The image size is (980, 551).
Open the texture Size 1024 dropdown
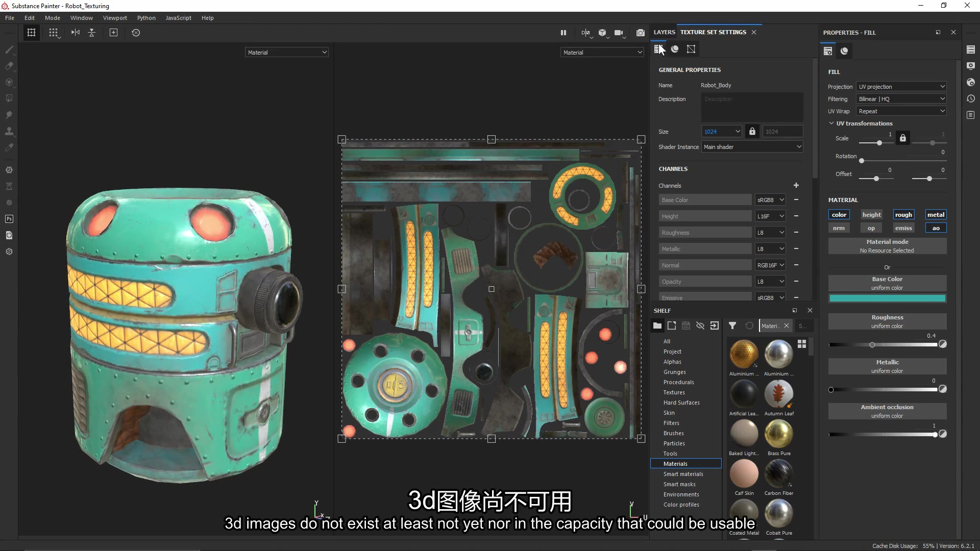coord(721,132)
